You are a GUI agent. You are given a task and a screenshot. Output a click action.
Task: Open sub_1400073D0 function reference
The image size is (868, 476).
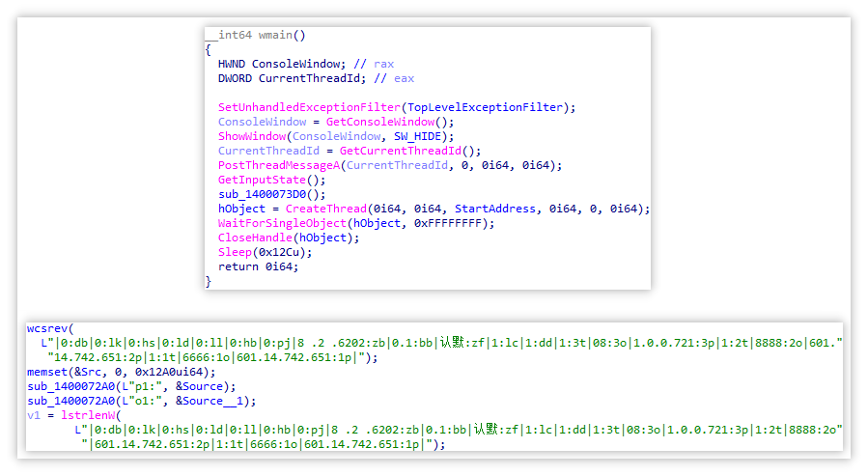(x=262, y=194)
